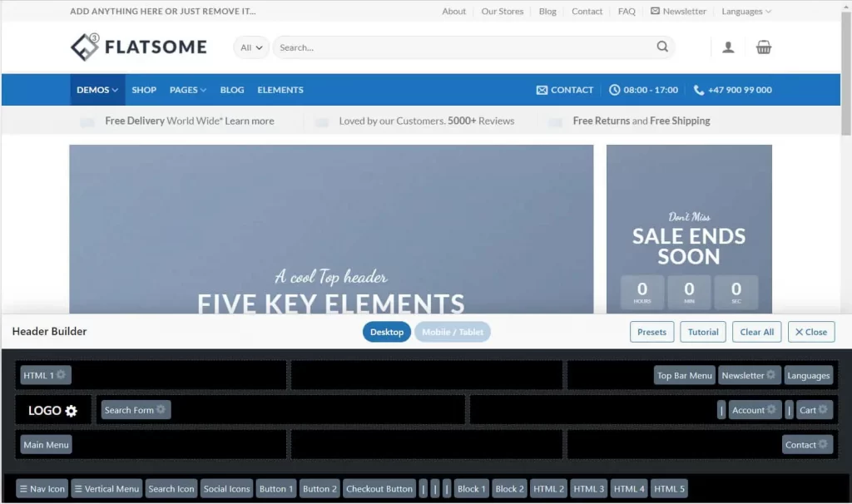The height and width of the screenshot is (504, 852).
Task: Click the magnifier icon in the search bar
Action: point(661,47)
